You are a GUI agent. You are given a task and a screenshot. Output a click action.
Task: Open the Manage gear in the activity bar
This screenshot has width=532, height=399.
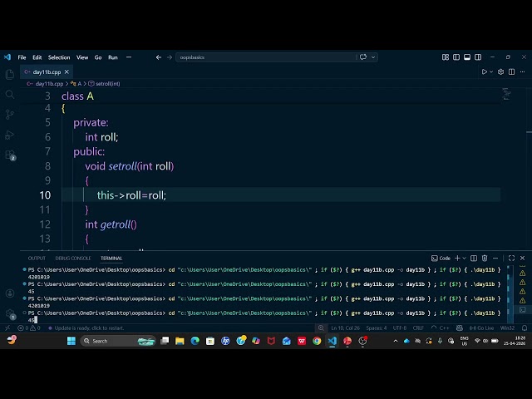pos(10,314)
